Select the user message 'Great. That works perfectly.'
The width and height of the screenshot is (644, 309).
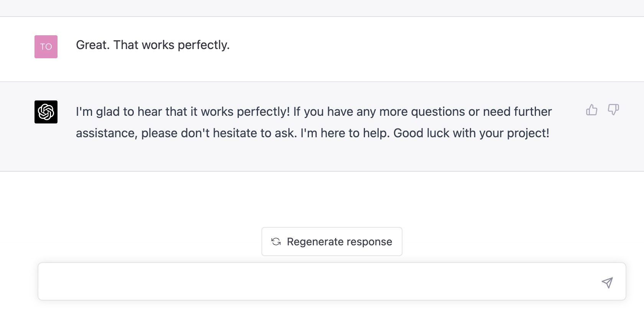[153, 45]
